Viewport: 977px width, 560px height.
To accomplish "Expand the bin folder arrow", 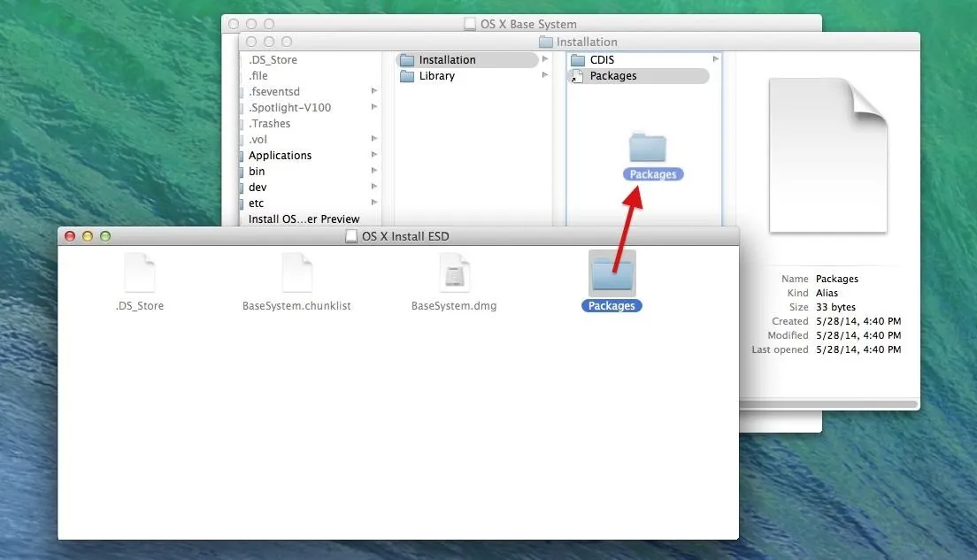I will click(373, 170).
